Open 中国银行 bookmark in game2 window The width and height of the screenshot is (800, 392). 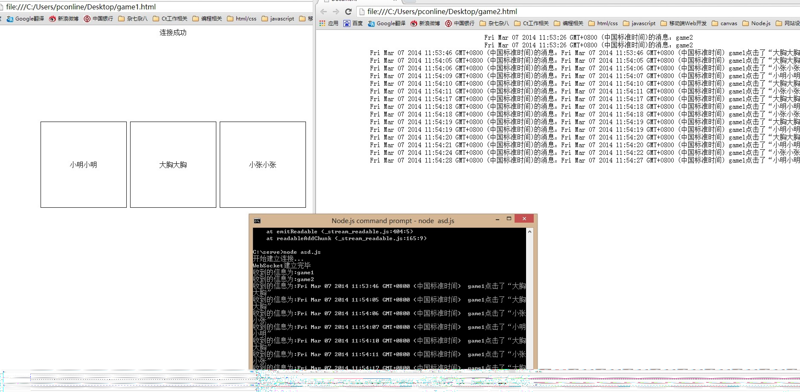(x=459, y=23)
